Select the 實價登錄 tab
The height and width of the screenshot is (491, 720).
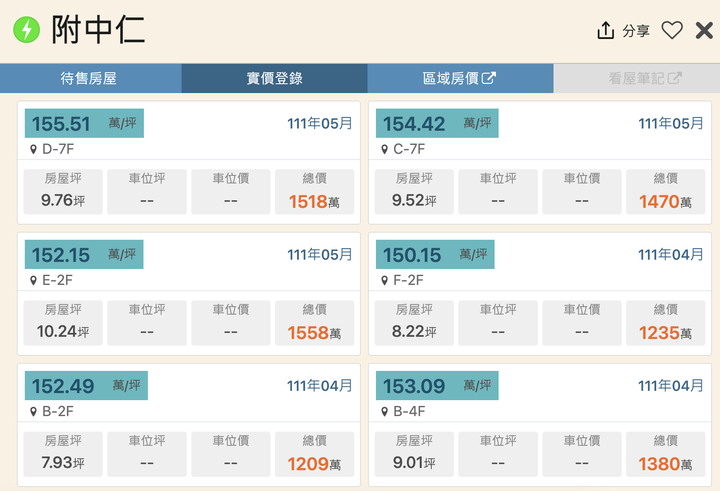click(275, 79)
